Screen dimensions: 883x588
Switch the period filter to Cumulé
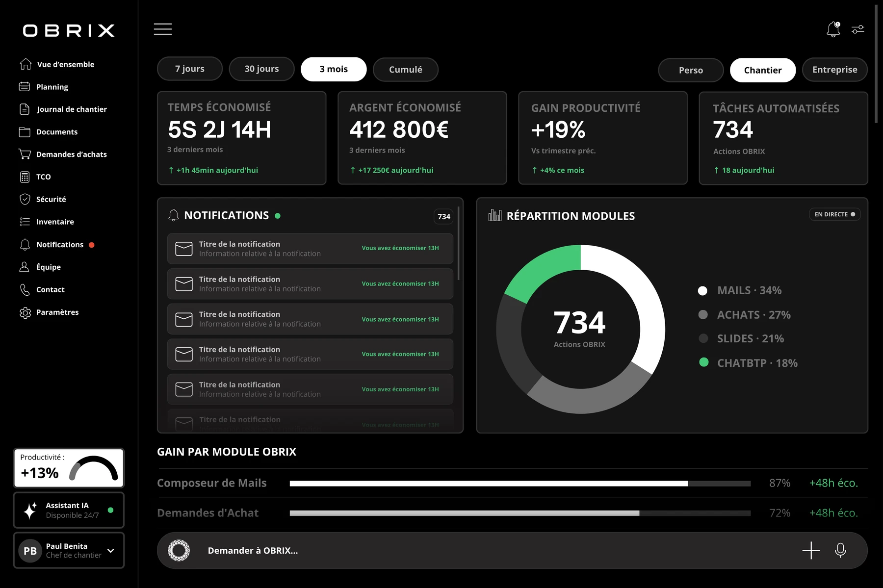pos(406,70)
